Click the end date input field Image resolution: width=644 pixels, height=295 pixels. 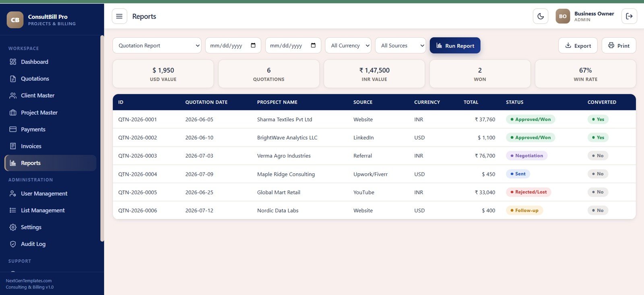click(x=293, y=46)
